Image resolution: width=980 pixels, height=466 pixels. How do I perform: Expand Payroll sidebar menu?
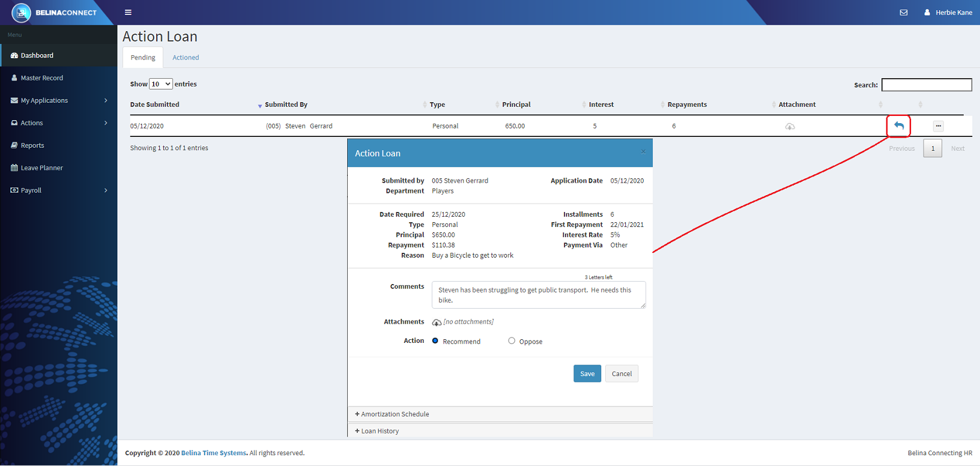[59, 190]
